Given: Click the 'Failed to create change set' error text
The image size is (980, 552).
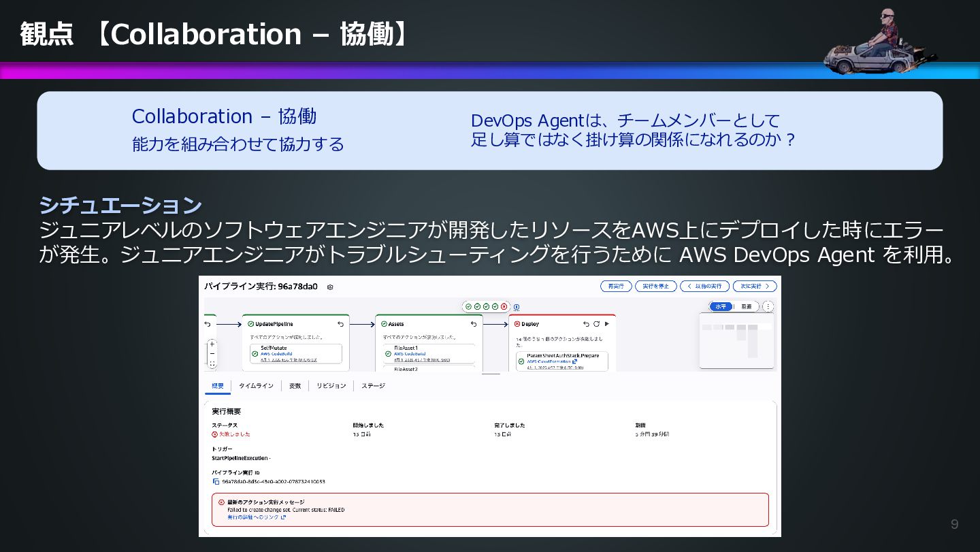Looking at the screenshot, I should tap(286, 510).
